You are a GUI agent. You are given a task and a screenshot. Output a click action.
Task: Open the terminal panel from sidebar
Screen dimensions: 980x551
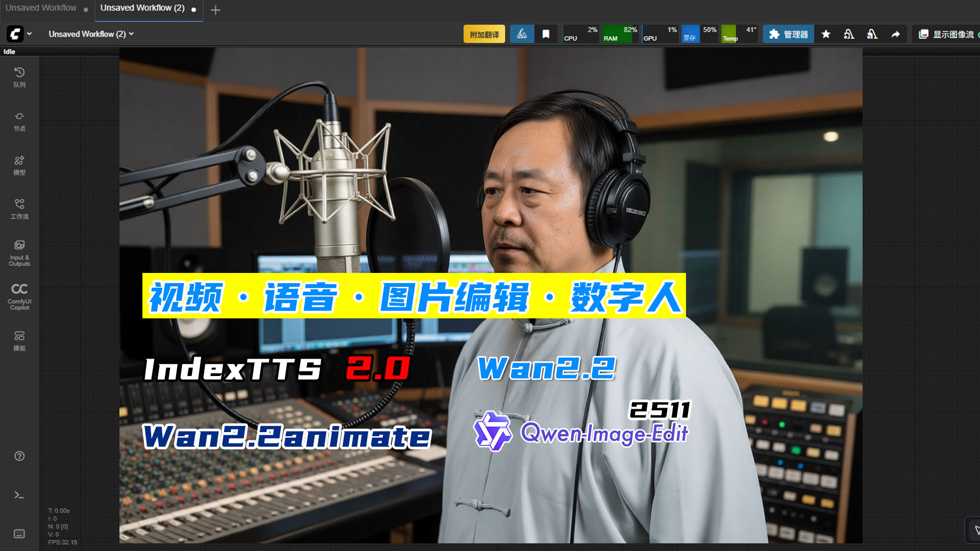pos(19,494)
